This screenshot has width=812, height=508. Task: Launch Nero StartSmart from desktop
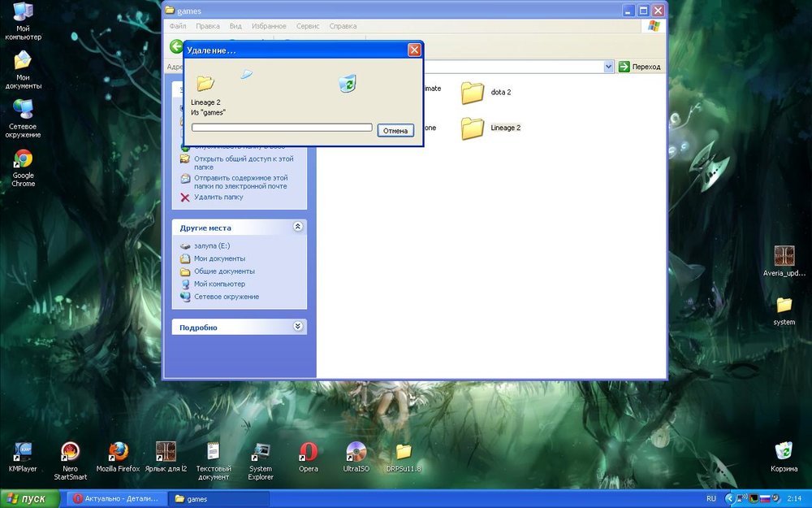(70, 452)
